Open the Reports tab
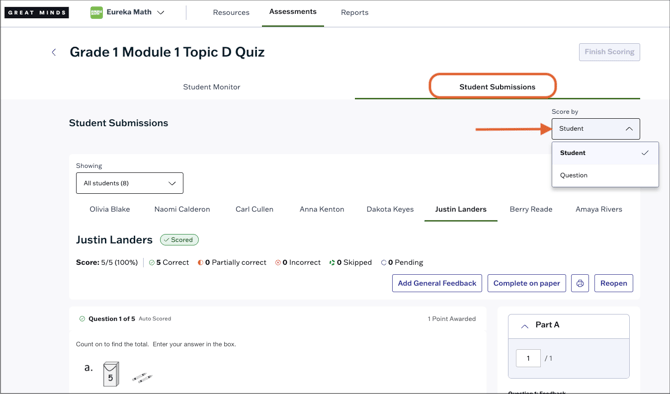The width and height of the screenshot is (670, 394). (354, 12)
